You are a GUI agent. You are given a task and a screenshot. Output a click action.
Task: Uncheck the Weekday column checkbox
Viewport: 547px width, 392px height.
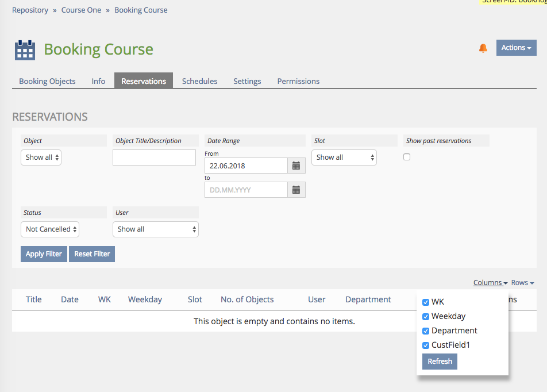(426, 317)
